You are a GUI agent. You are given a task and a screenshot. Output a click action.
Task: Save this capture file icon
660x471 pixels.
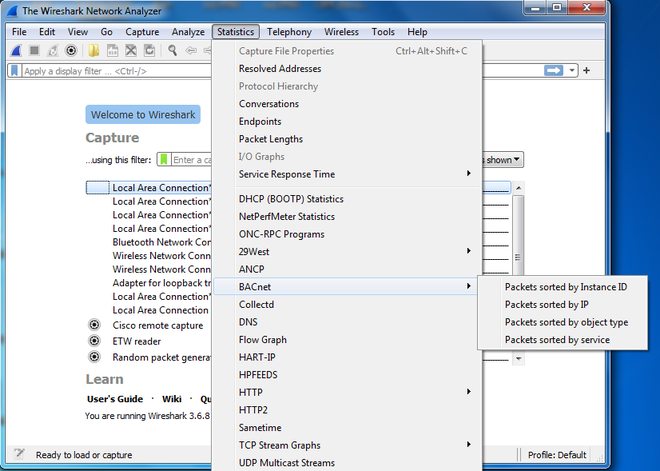click(x=112, y=51)
